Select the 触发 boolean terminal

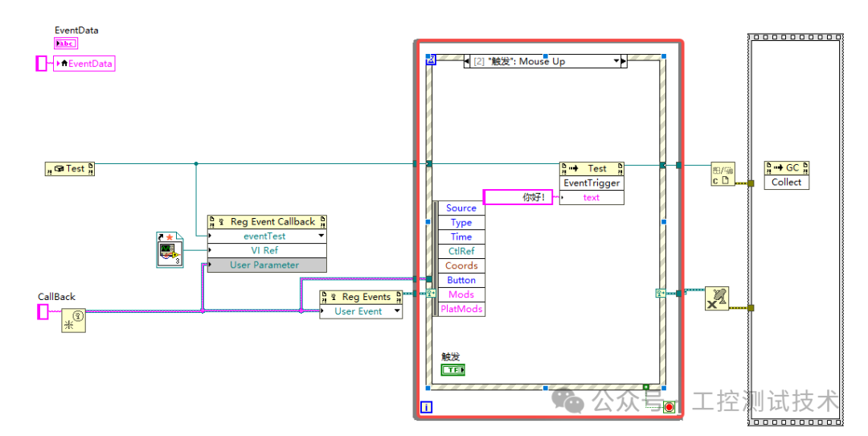coord(452,369)
